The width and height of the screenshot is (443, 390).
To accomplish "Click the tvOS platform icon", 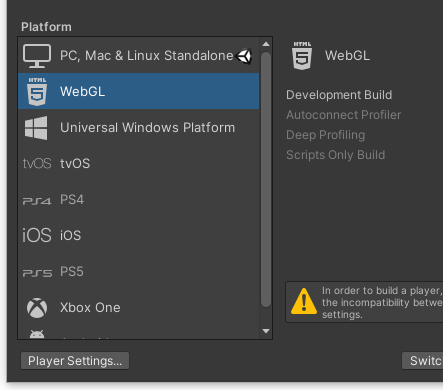I will tap(37, 164).
